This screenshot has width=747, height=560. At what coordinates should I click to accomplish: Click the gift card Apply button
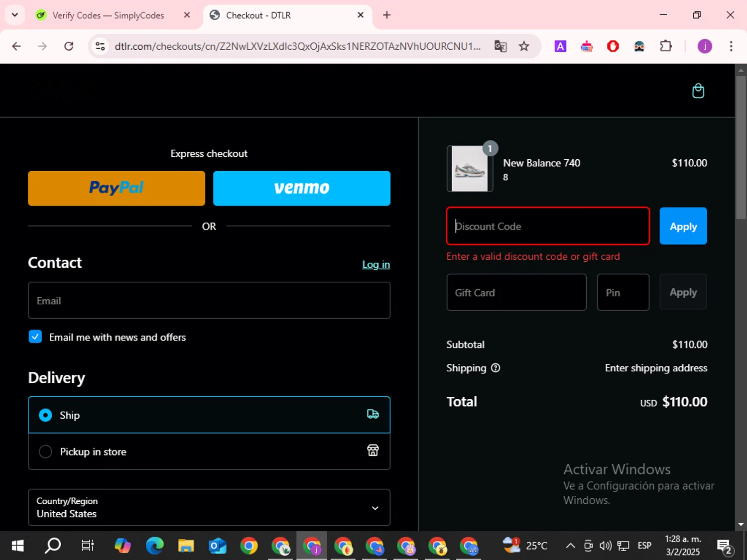click(x=683, y=292)
